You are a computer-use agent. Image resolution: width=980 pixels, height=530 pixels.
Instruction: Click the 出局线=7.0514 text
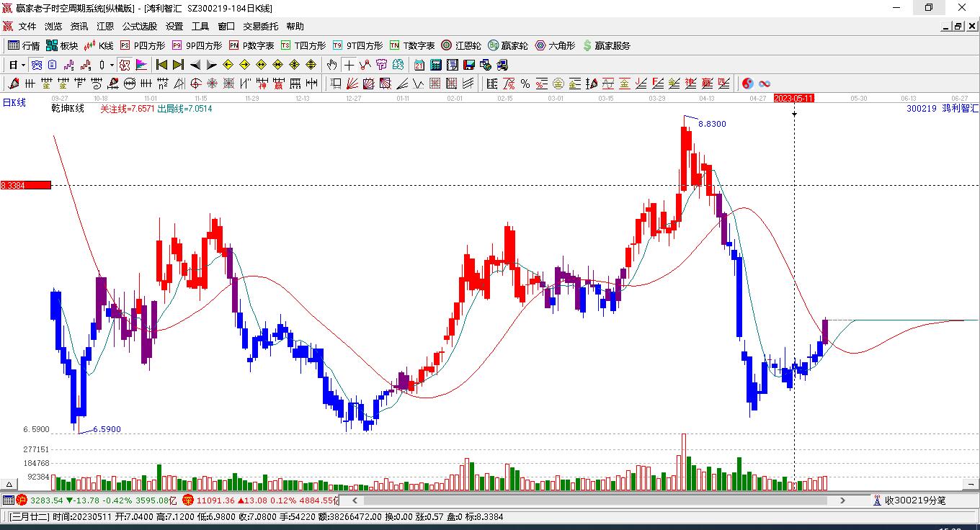[184, 109]
